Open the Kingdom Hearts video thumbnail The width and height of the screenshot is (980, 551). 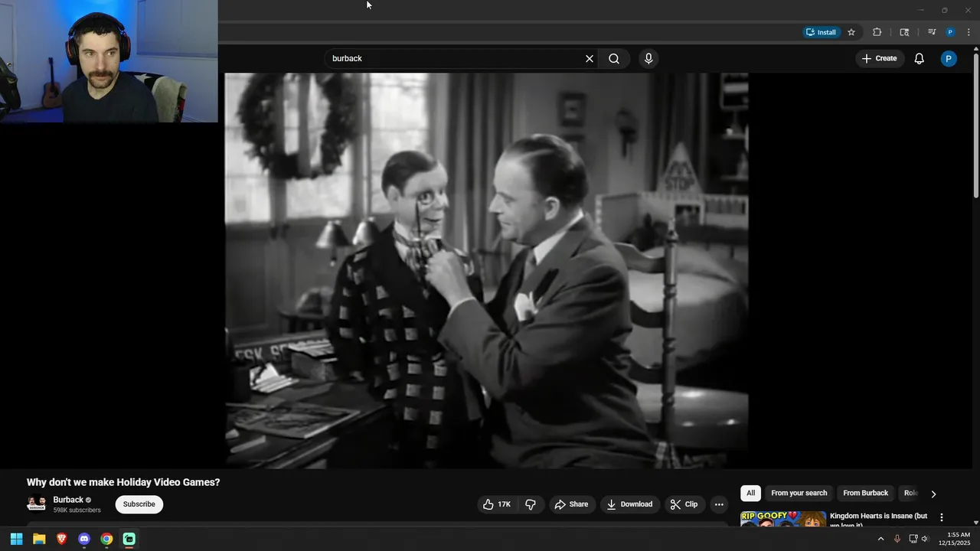click(x=783, y=519)
